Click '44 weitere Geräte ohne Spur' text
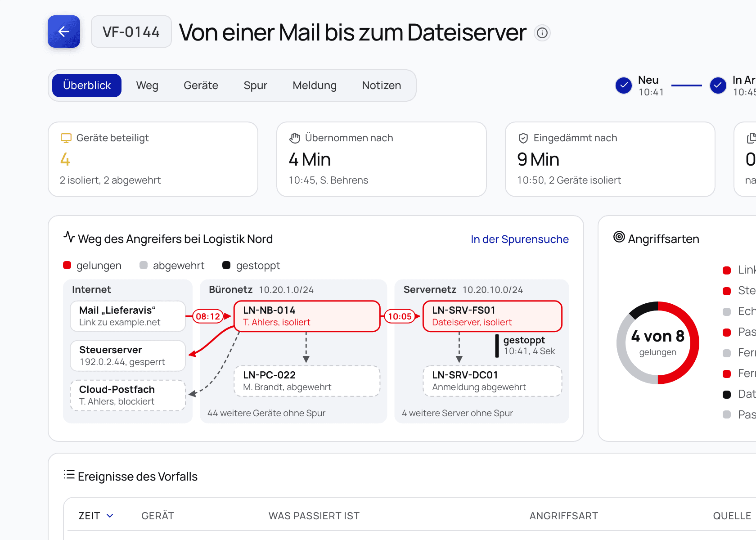The width and height of the screenshot is (756, 540). (x=266, y=413)
